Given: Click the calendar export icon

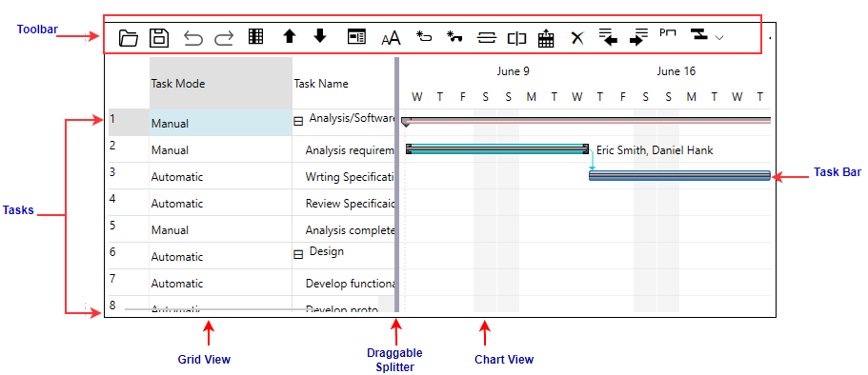Looking at the screenshot, I should tap(546, 38).
